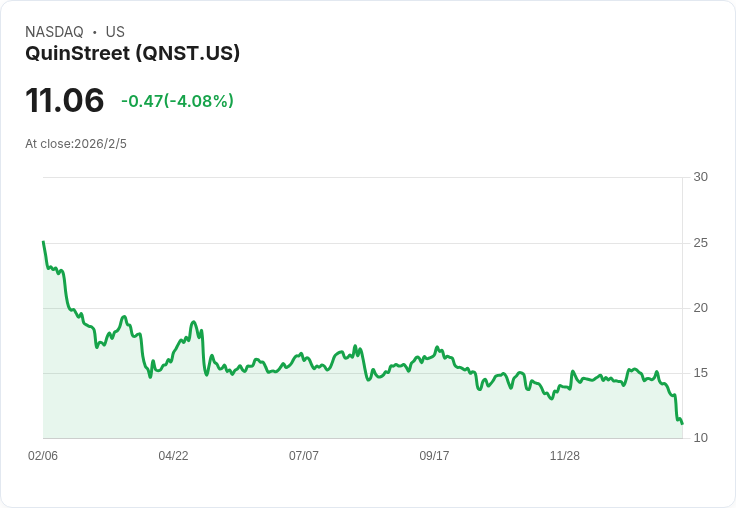Click the chart line's starting peak near 25
This screenshot has width=736, height=508.
(x=44, y=242)
